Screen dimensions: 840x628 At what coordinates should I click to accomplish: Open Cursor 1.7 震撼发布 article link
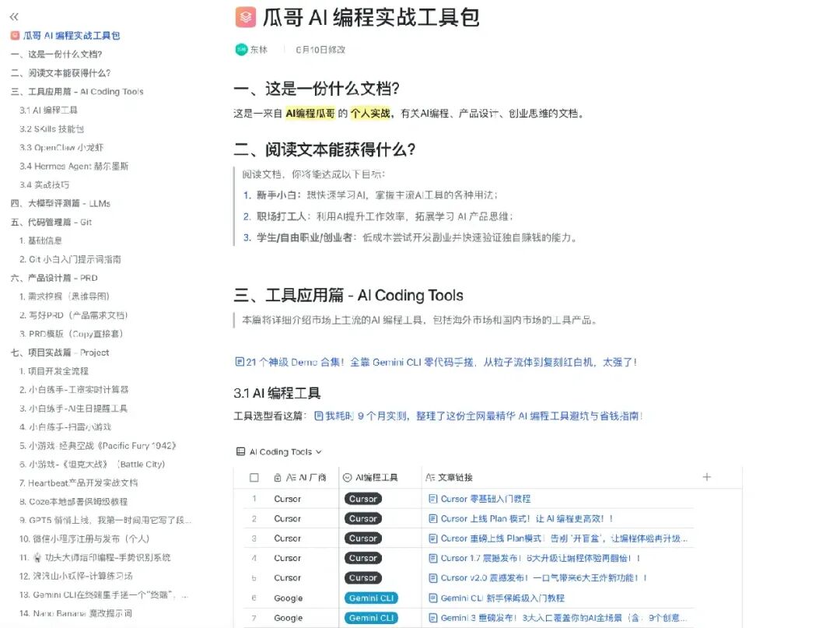point(540,558)
